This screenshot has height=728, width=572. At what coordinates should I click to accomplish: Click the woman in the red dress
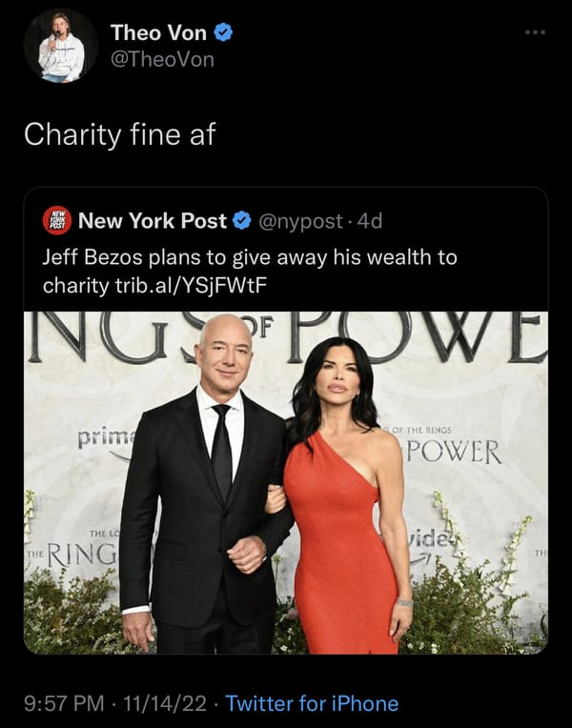344,496
